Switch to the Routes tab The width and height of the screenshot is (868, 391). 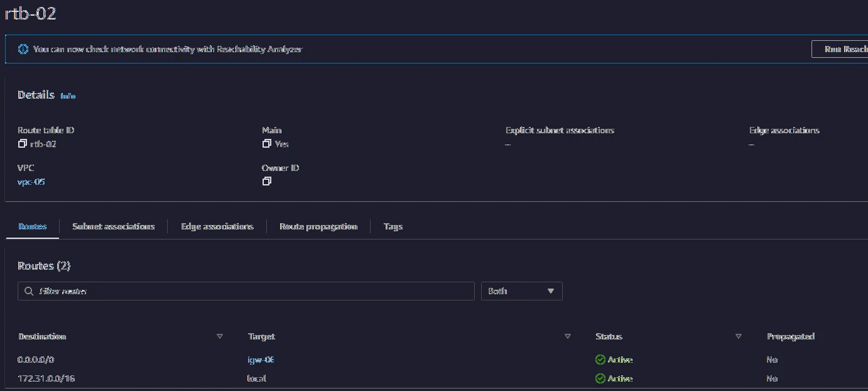[33, 226]
